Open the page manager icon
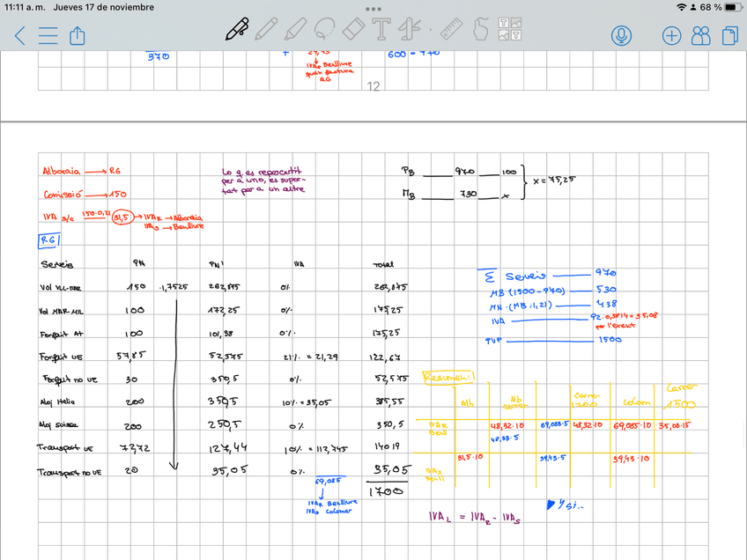Viewport: 747px width, 560px height. click(729, 35)
